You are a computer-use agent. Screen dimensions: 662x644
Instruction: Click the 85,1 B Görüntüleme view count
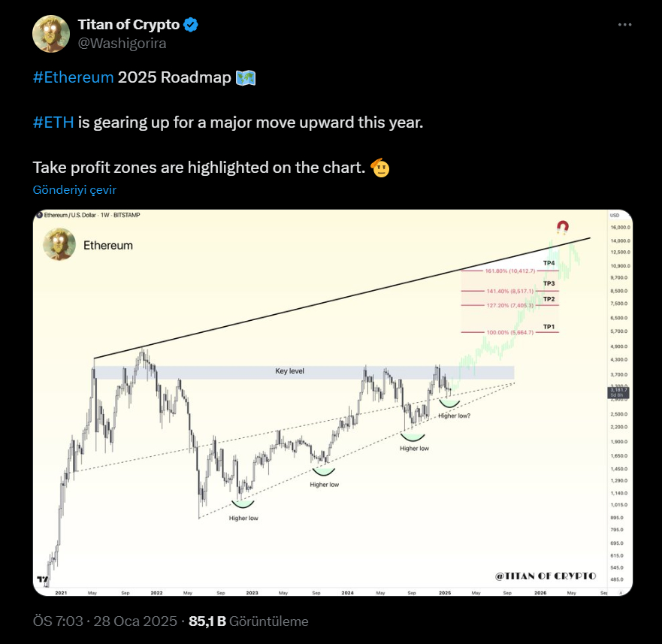pyautogui.click(x=248, y=621)
